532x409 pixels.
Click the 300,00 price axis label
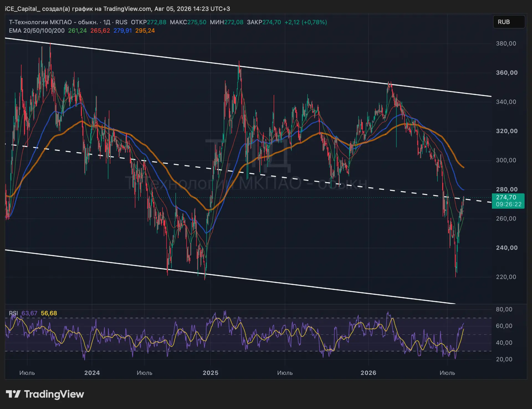pos(506,160)
